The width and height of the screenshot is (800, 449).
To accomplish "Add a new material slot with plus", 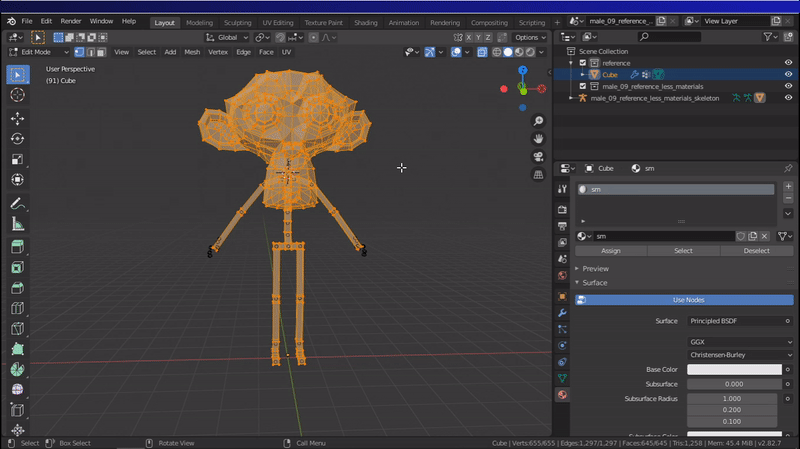I will pos(788,187).
